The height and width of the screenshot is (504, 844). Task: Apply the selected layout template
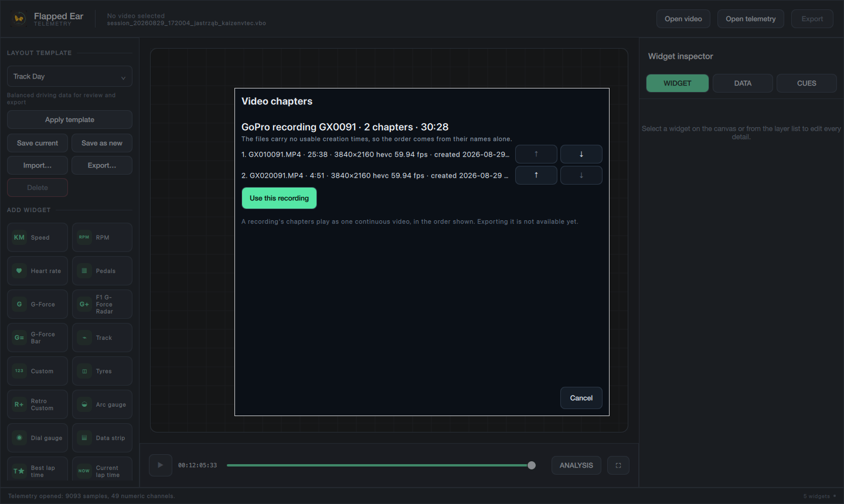pyautogui.click(x=70, y=120)
